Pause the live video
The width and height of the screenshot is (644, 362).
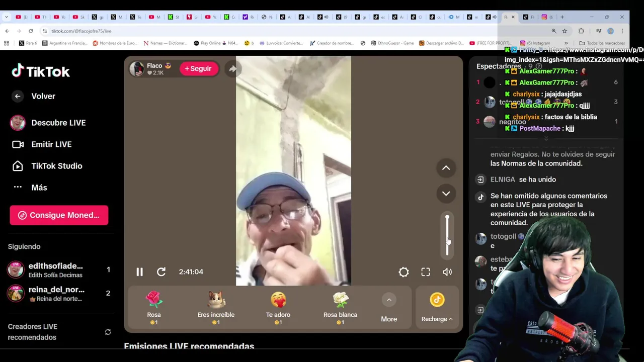pos(139,272)
